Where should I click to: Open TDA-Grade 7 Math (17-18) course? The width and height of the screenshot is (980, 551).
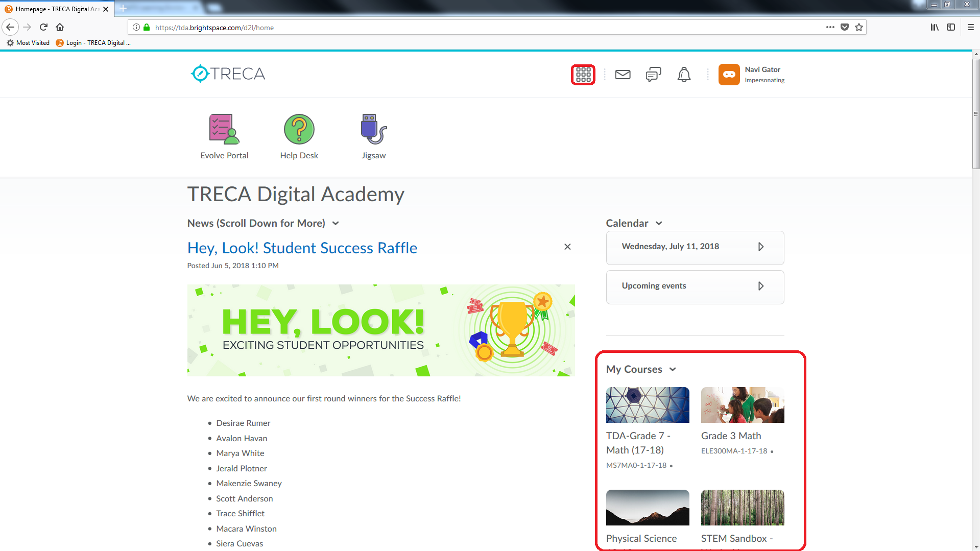pyautogui.click(x=638, y=443)
